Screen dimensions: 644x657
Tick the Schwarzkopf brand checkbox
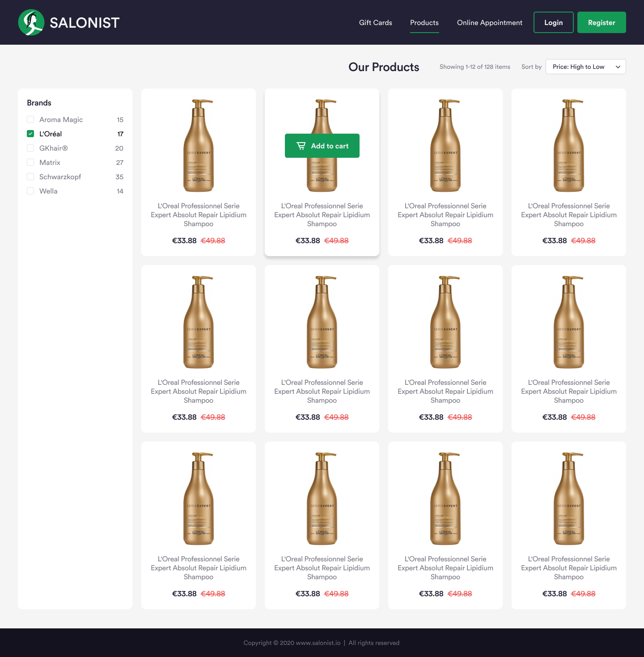30,177
